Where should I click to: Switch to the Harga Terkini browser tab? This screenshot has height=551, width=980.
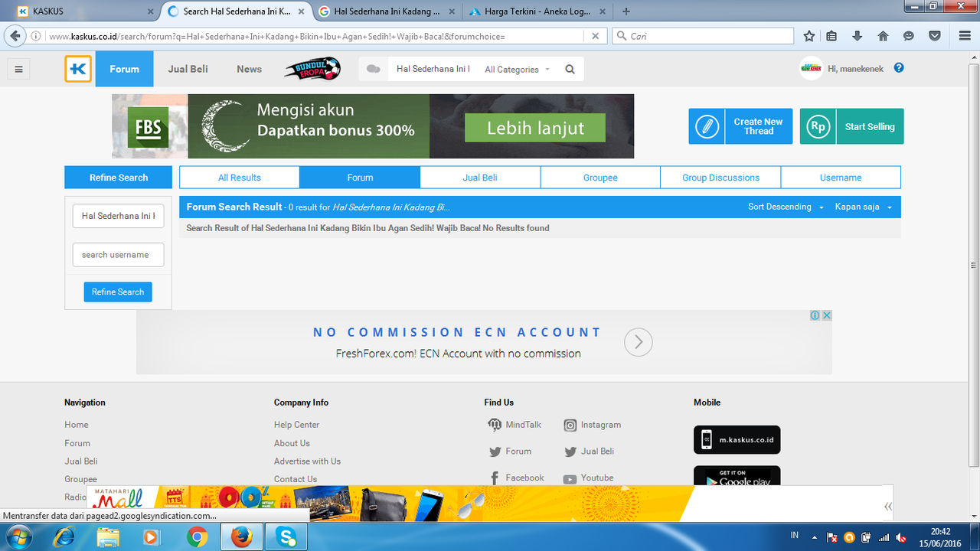click(537, 11)
